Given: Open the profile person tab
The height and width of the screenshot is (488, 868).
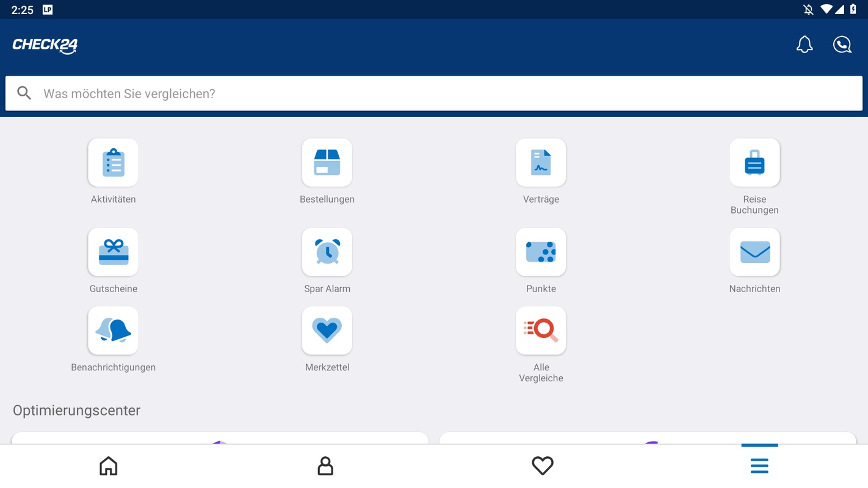Looking at the screenshot, I should (325, 466).
